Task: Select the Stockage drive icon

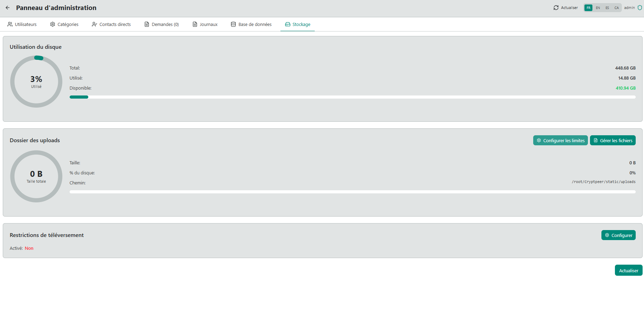Action: [x=287, y=24]
